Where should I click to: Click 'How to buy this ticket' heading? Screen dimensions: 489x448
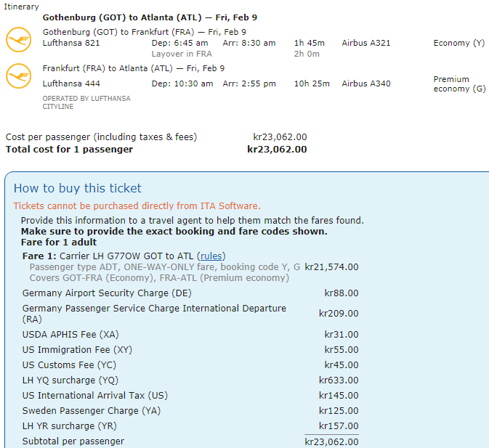coord(78,189)
